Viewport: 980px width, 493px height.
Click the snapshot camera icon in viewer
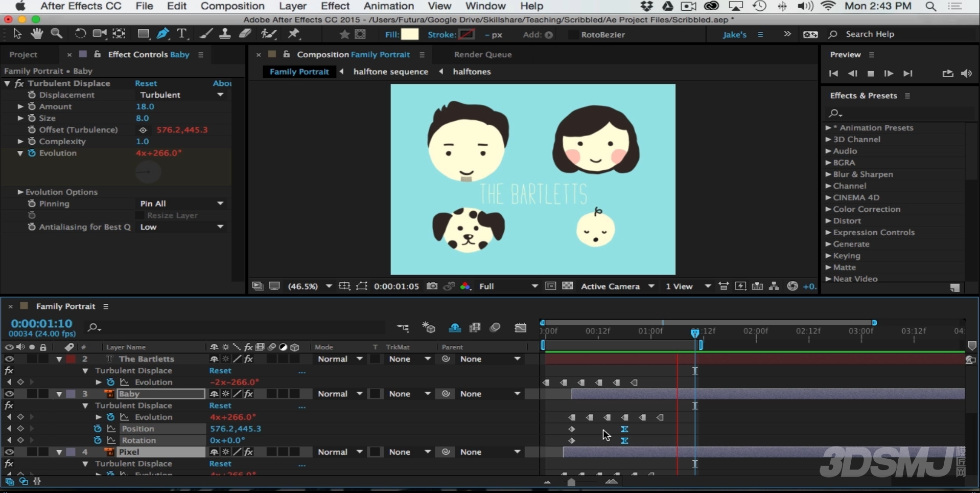pos(432,286)
